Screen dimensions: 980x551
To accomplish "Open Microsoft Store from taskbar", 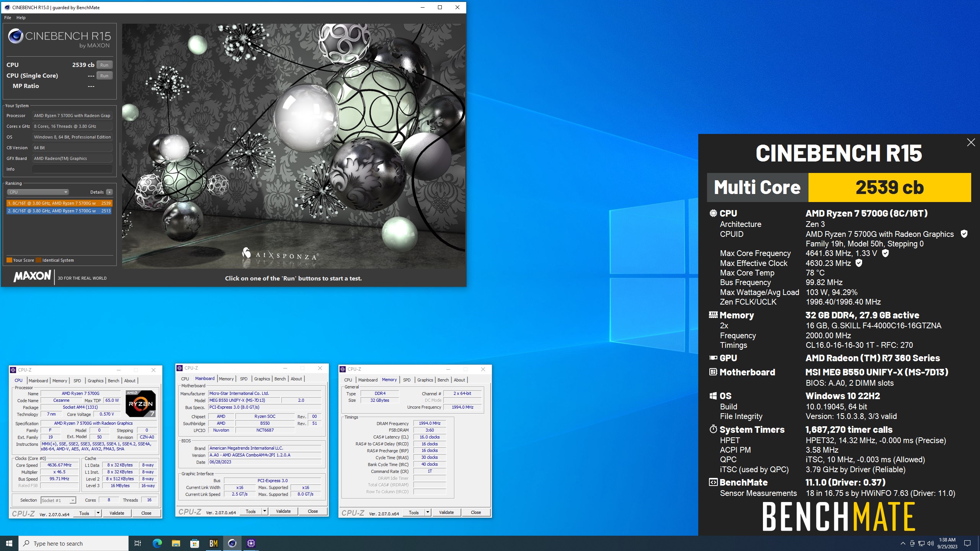I will click(x=195, y=543).
